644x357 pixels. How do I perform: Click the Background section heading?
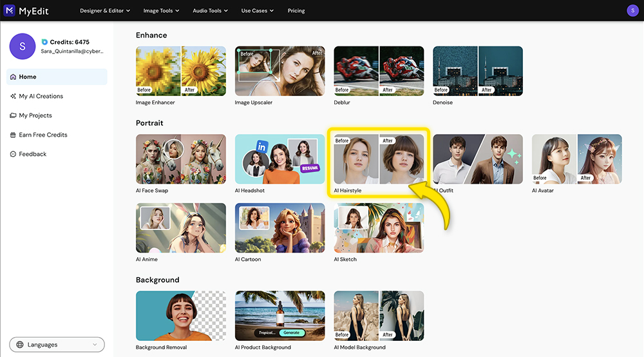(158, 280)
